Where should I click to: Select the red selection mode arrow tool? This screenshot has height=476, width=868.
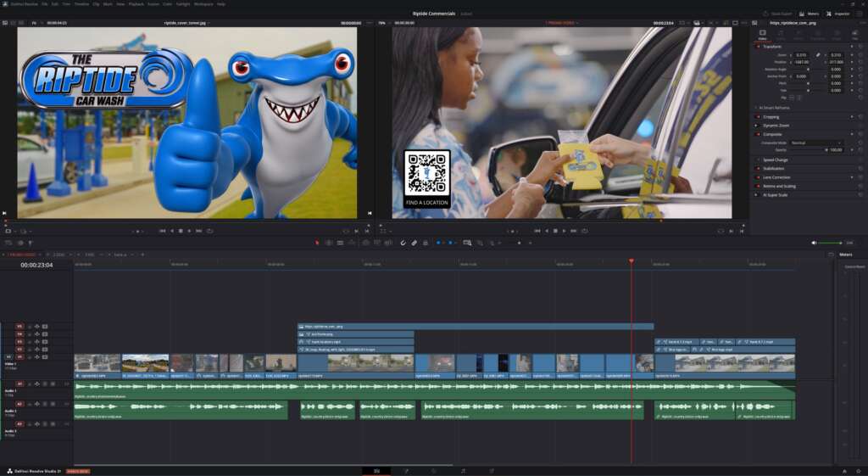317,243
